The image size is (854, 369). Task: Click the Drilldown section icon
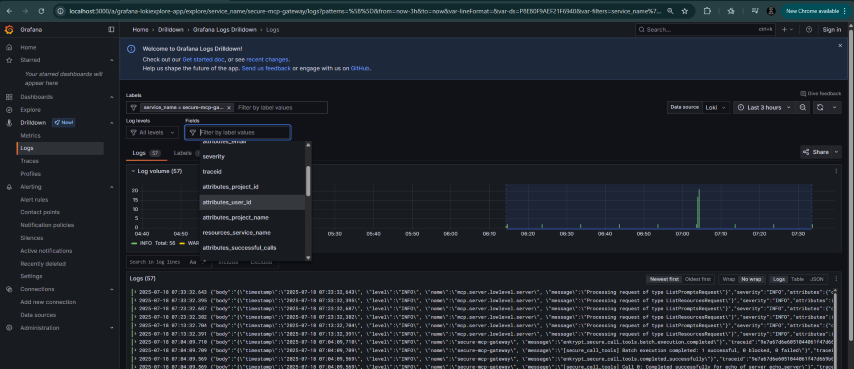[x=9, y=122]
